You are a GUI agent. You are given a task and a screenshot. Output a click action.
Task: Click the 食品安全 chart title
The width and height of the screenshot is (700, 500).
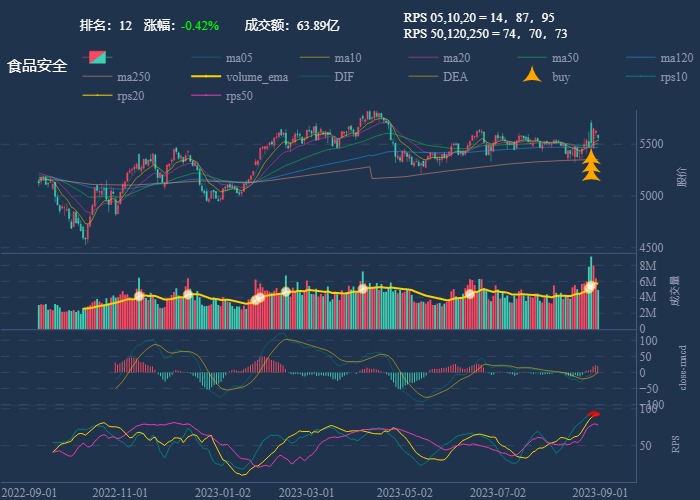click(x=37, y=66)
